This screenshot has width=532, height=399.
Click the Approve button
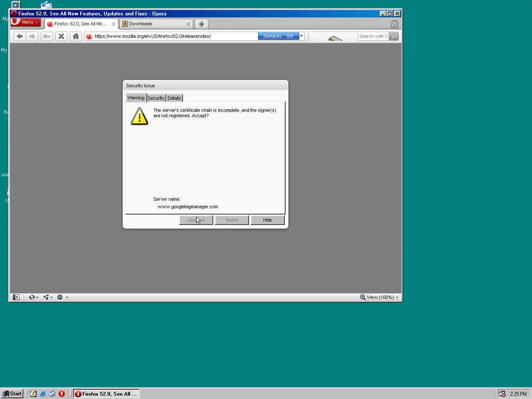(196, 220)
